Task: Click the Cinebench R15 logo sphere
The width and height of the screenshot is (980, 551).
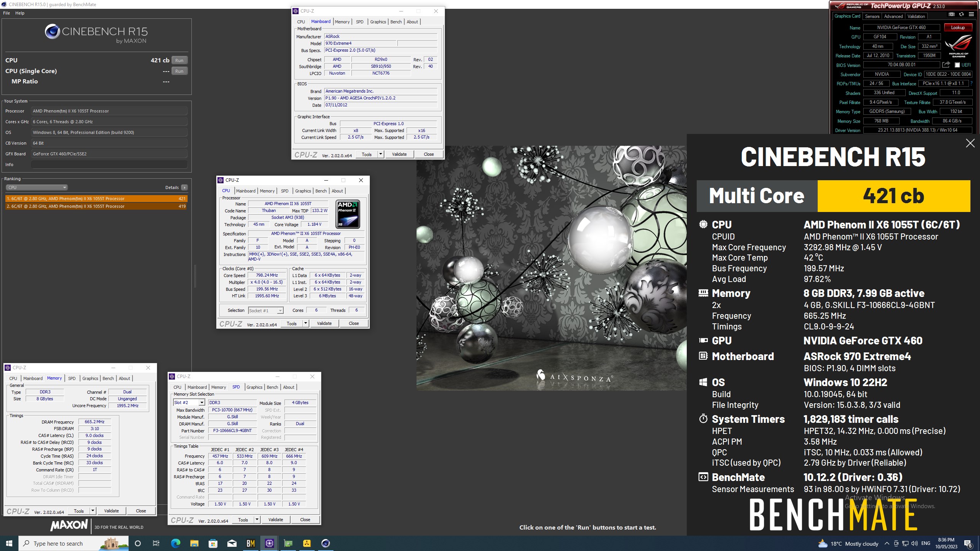Action: coord(52,31)
